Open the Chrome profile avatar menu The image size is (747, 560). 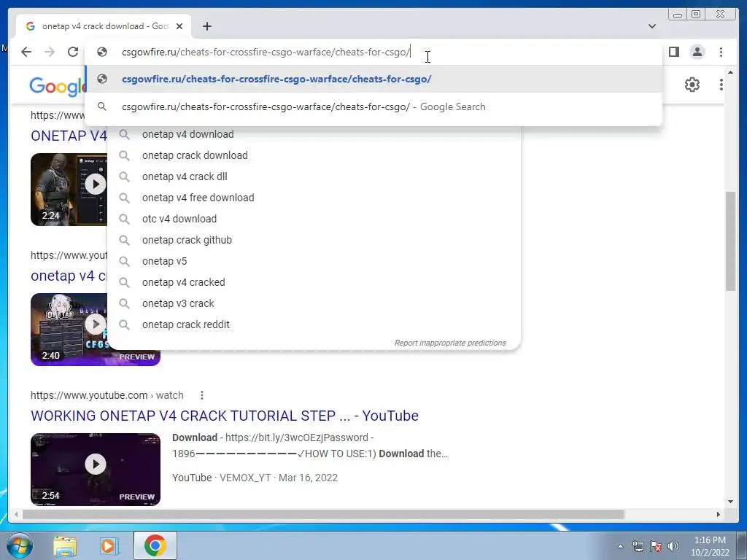click(x=697, y=52)
